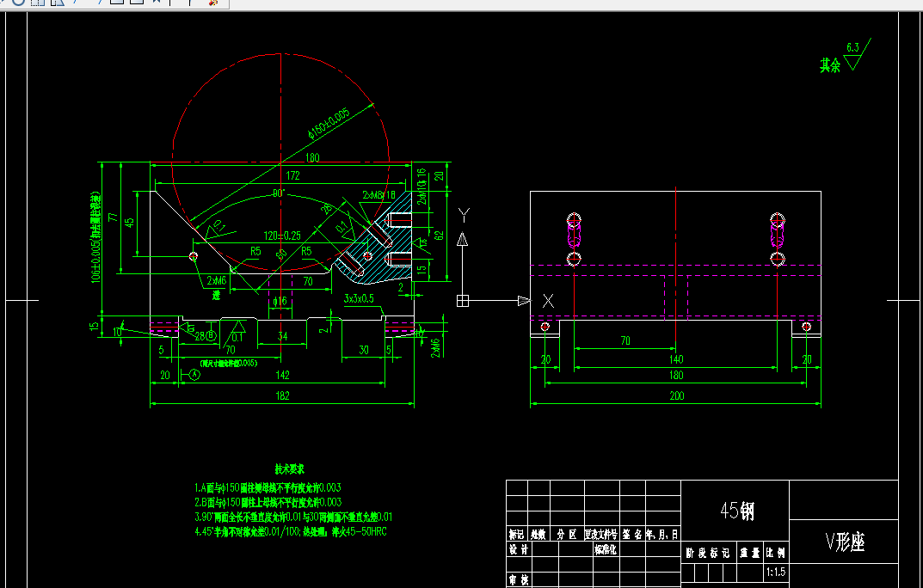Select technical requirement line 3 about 90°
Screen dimensions: 923x588
[293, 517]
